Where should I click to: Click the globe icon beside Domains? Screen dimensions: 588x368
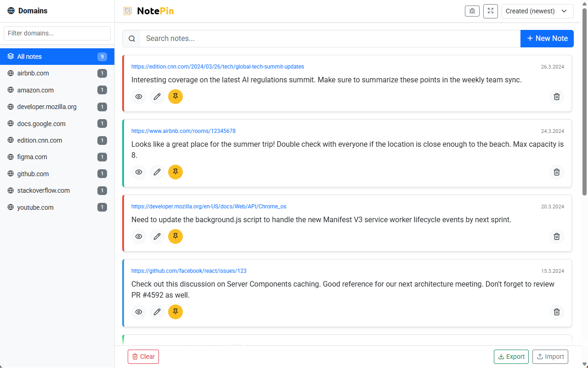point(11,10)
